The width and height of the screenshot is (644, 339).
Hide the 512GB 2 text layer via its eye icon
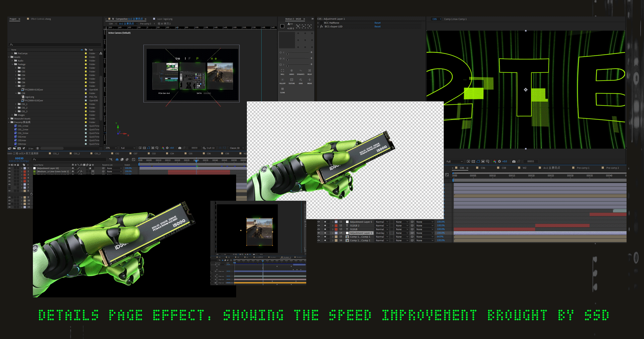click(319, 226)
